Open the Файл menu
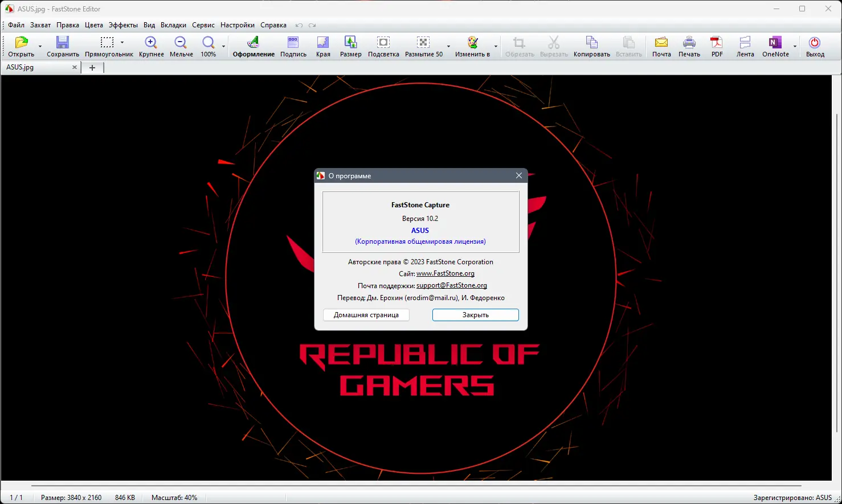The width and height of the screenshot is (842, 504). click(x=16, y=25)
